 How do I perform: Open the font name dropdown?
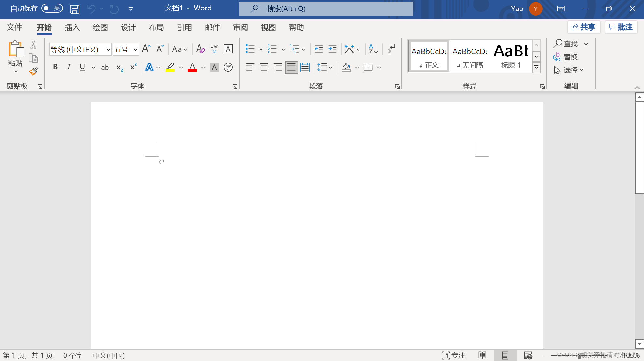pyautogui.click(x=108, y=50)
